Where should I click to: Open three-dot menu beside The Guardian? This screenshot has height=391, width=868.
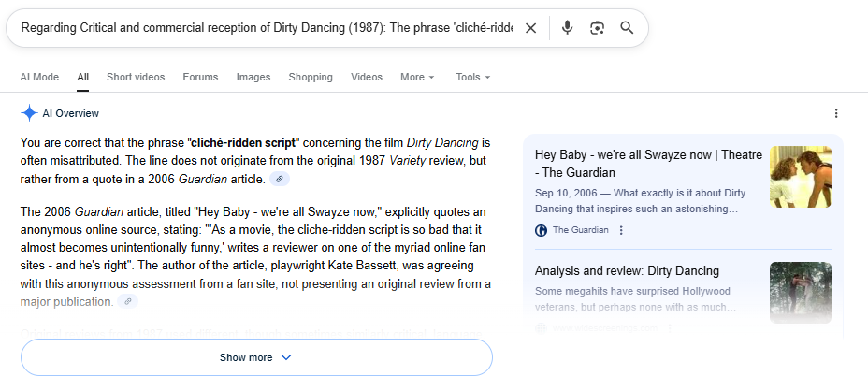pyautogui.click(x=621, y=230)
